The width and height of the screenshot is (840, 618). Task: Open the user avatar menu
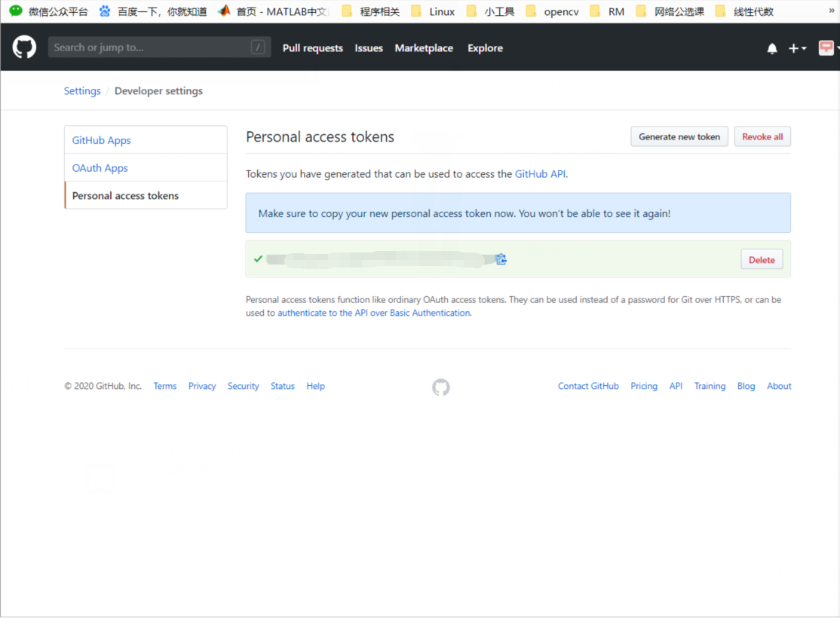click(828, 48)
